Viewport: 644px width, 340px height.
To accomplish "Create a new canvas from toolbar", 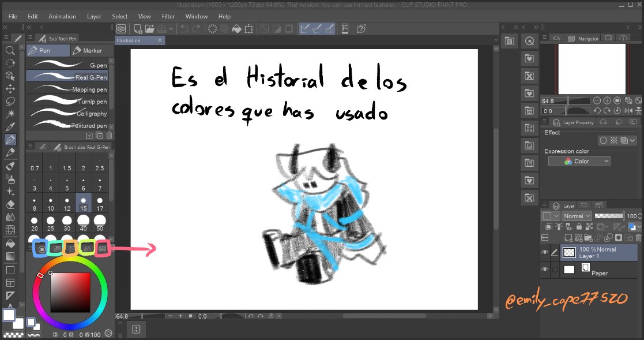I will click(x=138, y=29).
